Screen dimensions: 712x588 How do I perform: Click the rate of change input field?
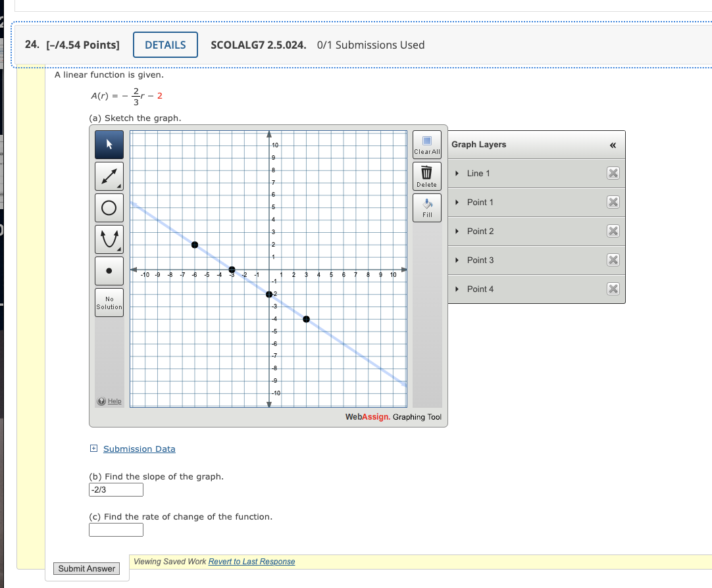(116, 529)
